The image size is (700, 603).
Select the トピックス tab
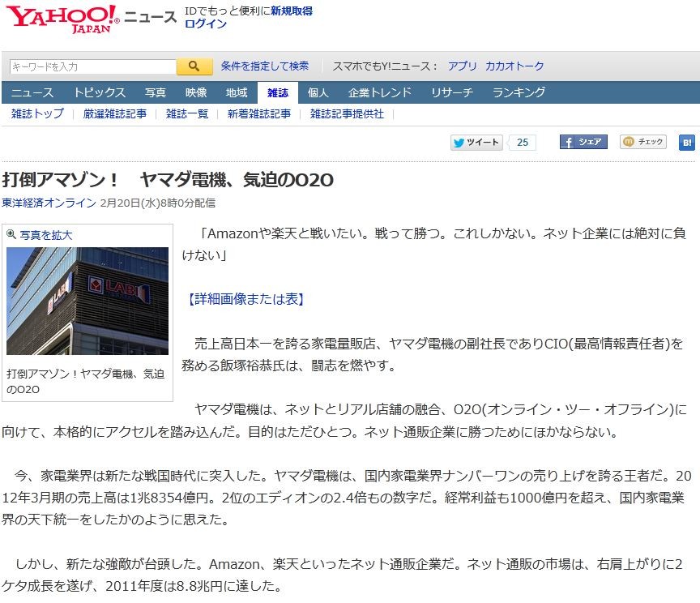[99, 92]
